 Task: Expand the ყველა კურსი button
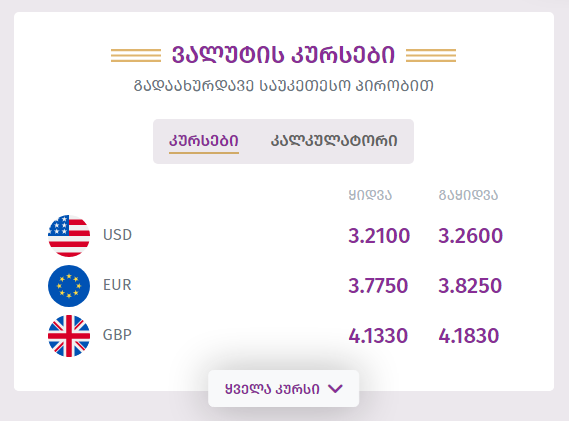tap(283, 389)
